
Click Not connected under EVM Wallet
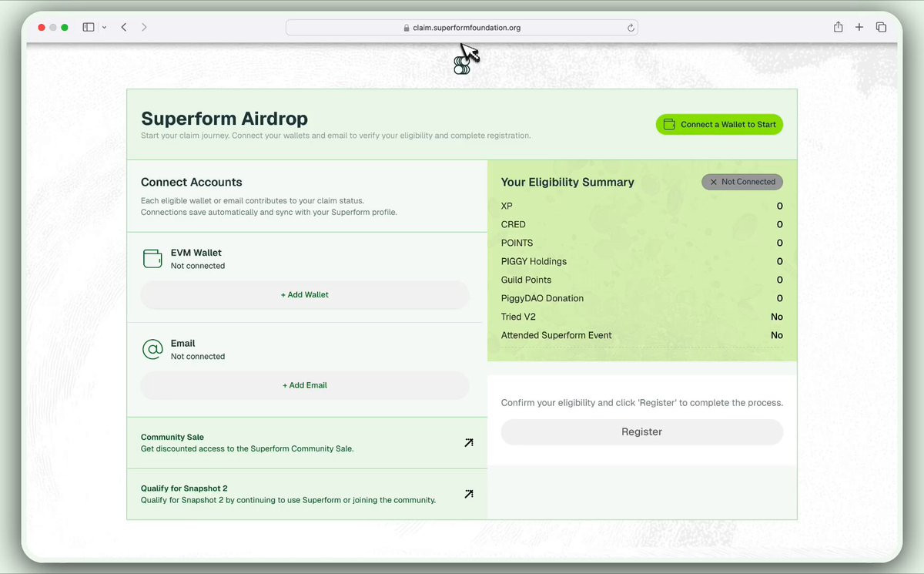198,266
